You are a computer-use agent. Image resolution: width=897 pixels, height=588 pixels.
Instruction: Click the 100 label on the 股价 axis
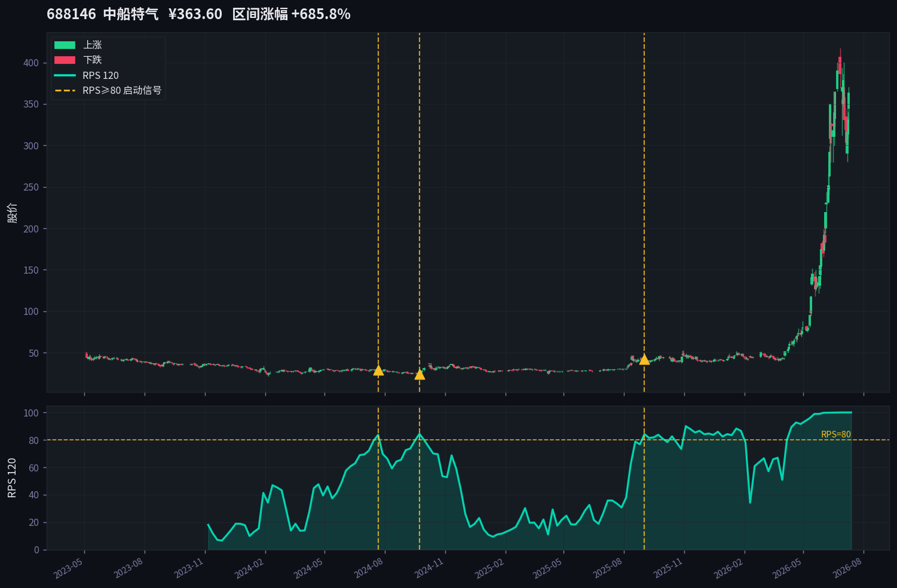click(x=31, y=311)
